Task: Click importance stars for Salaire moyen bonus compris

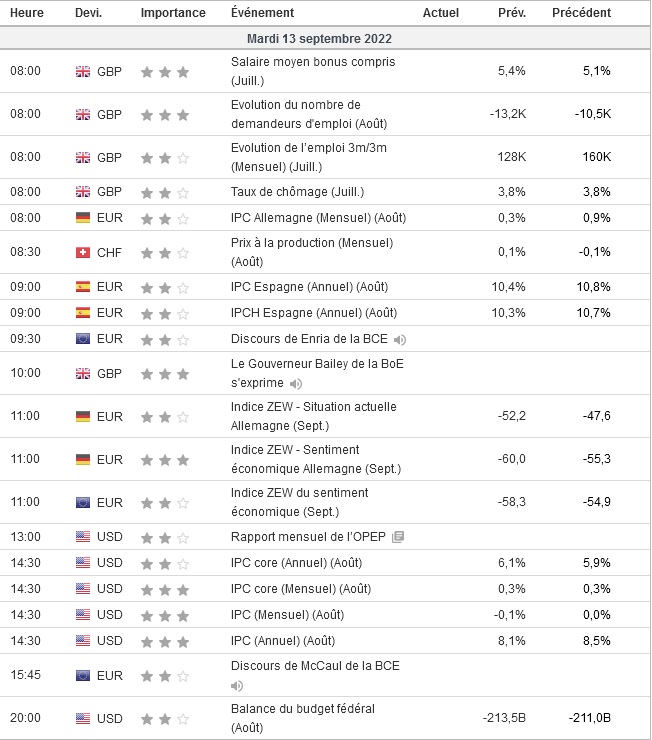Action: coord(165,72)
